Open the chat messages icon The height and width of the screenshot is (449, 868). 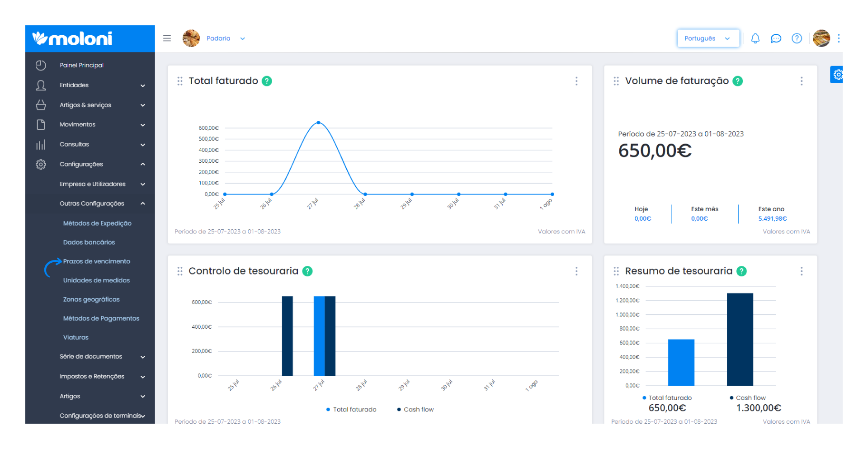pyautogui.click(x=776, y=38)
